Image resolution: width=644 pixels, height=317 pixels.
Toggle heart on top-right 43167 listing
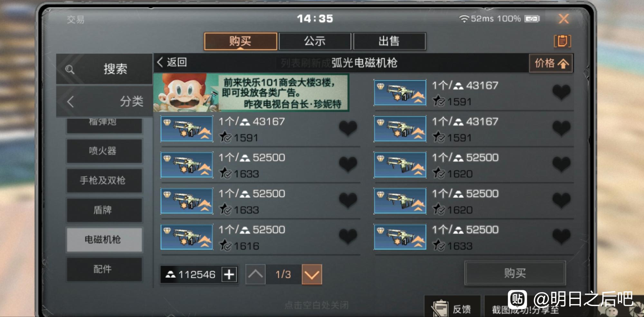561,92
